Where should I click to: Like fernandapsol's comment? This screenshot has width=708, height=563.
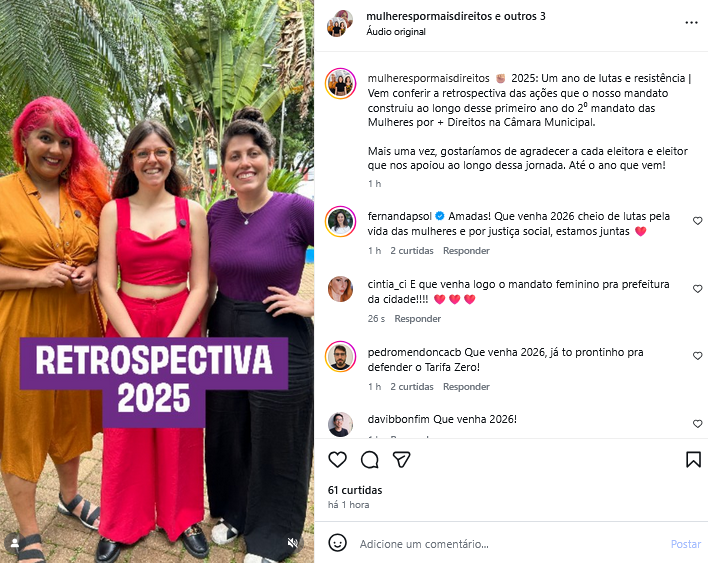[x=698, y=221]
